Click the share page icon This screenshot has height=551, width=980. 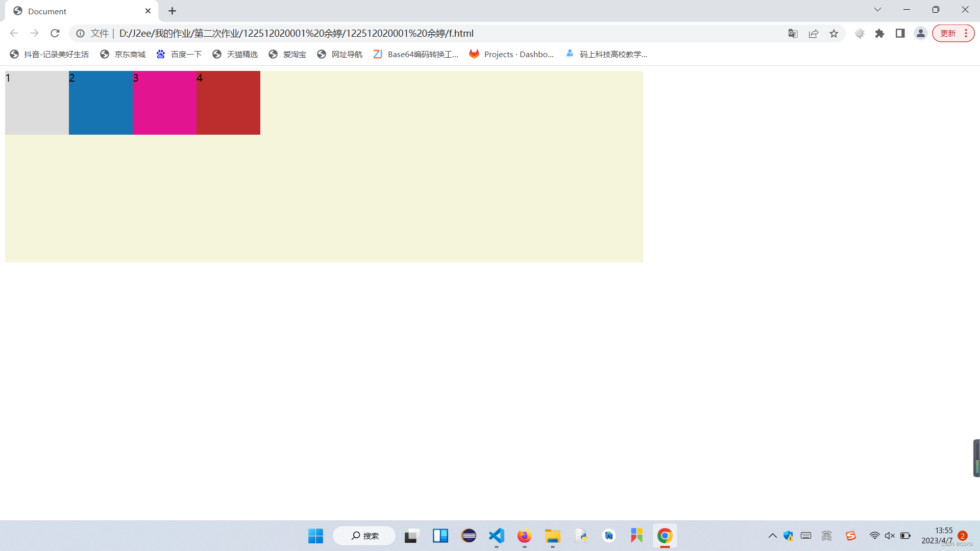click(813, 34)
